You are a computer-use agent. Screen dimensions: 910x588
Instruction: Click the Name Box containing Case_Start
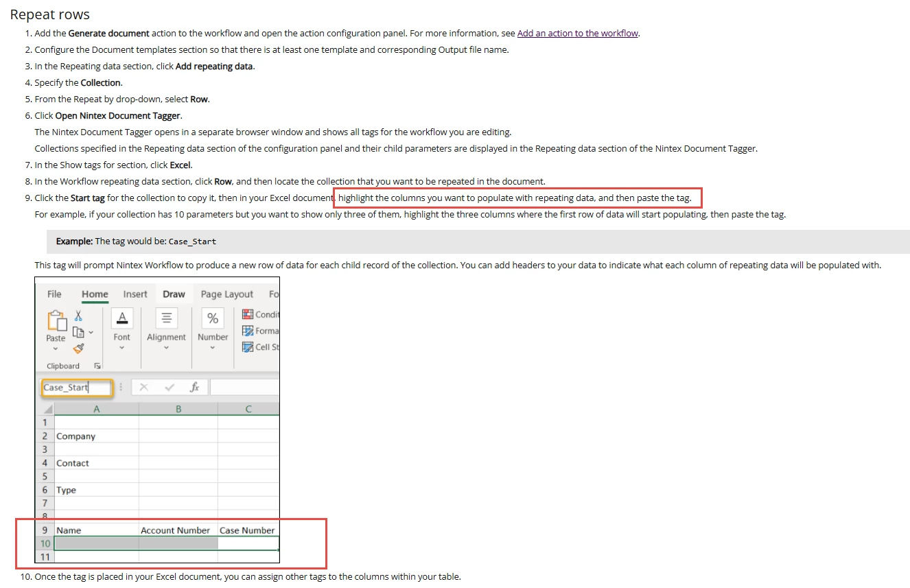pos(77,388)
